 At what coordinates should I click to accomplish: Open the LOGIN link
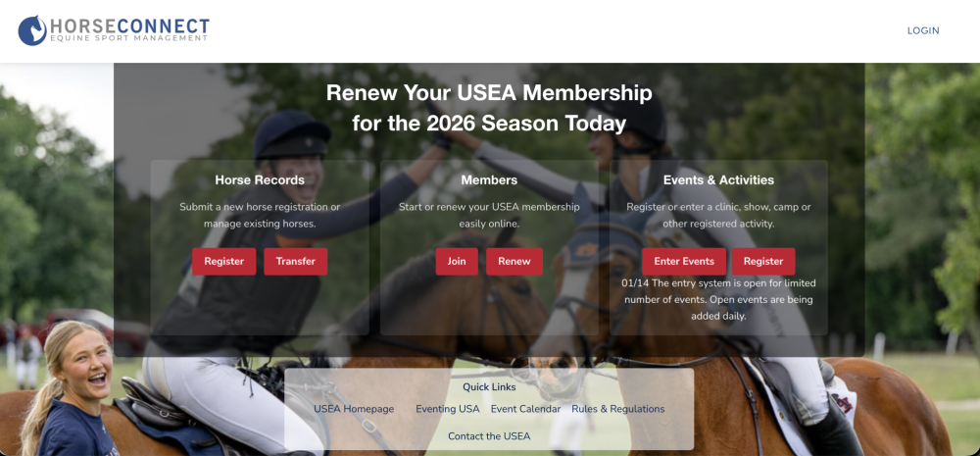pos(923,30)
